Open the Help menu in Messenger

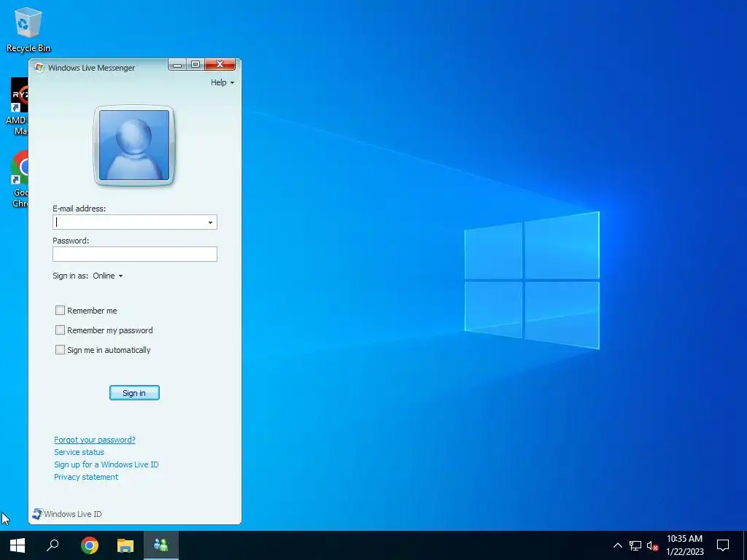click(x=222, y=82)
